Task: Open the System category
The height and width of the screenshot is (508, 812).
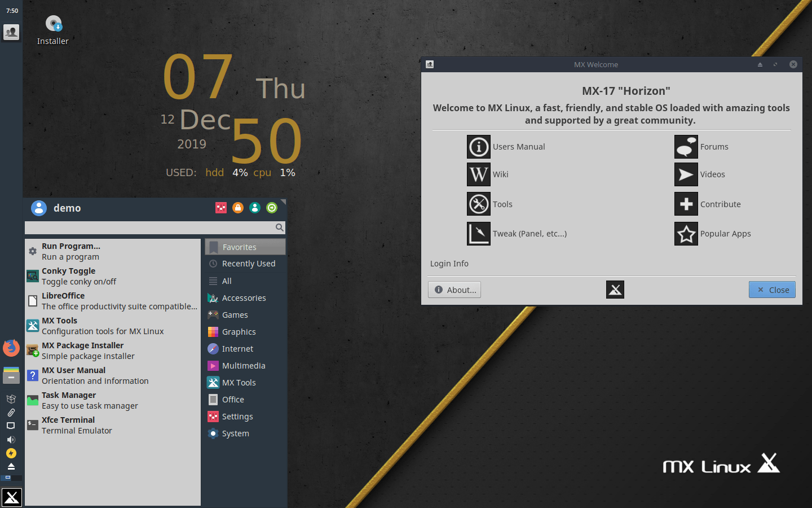Action: click(245, 433)
